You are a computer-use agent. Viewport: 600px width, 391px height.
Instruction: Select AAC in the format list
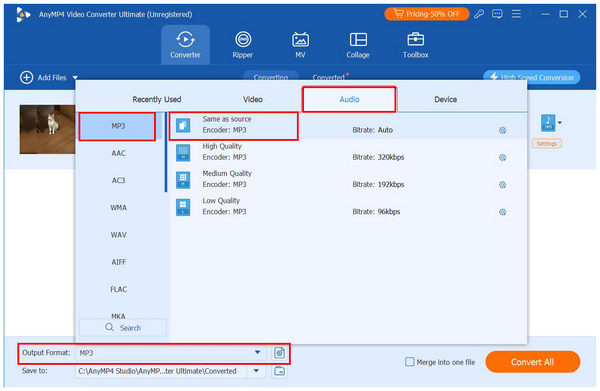(x=118, y=153)
